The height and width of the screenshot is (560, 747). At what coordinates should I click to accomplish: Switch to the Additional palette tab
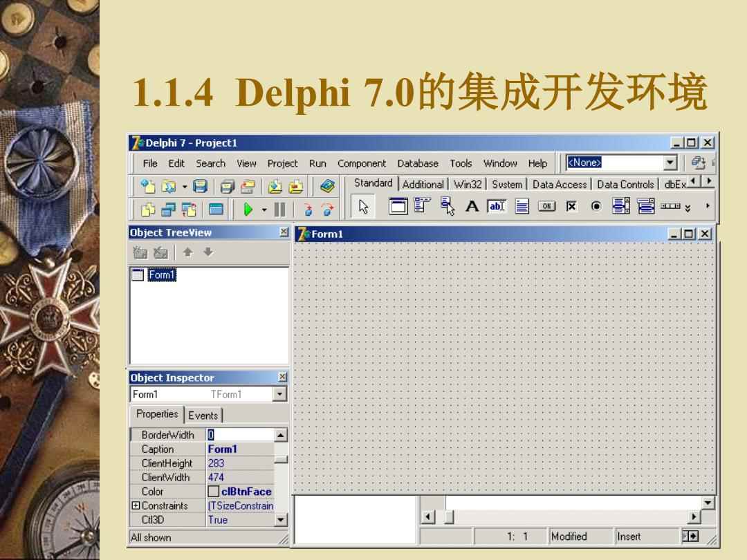point(423,185)
